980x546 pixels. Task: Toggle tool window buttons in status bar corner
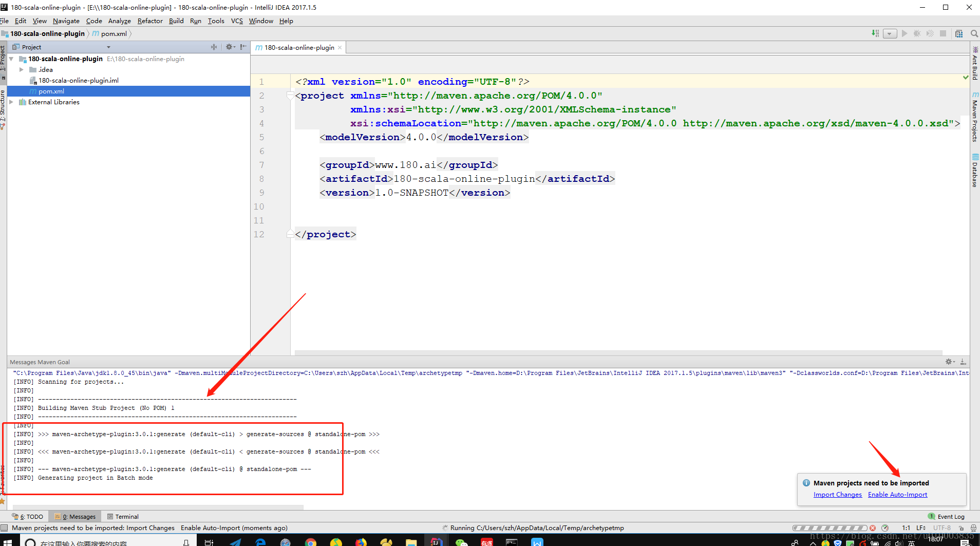click(4, 528)
